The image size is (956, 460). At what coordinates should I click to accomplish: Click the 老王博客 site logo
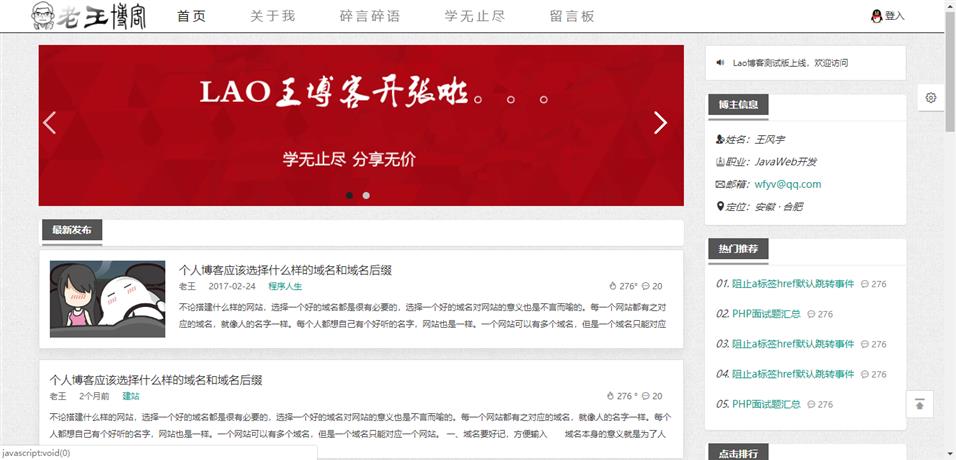pyautogui.click(x=89, y=16)
